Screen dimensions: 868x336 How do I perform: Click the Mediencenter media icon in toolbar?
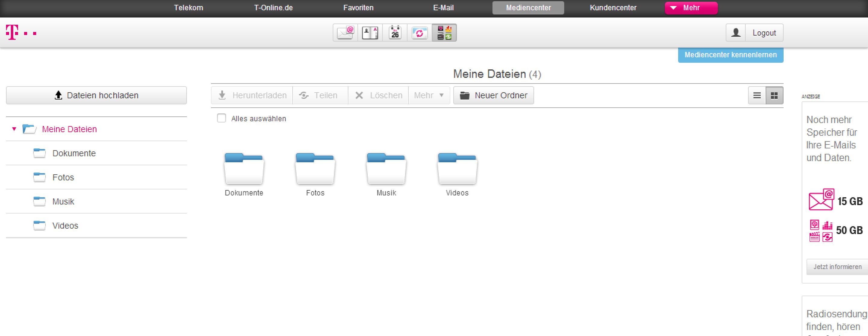point(444,33)
